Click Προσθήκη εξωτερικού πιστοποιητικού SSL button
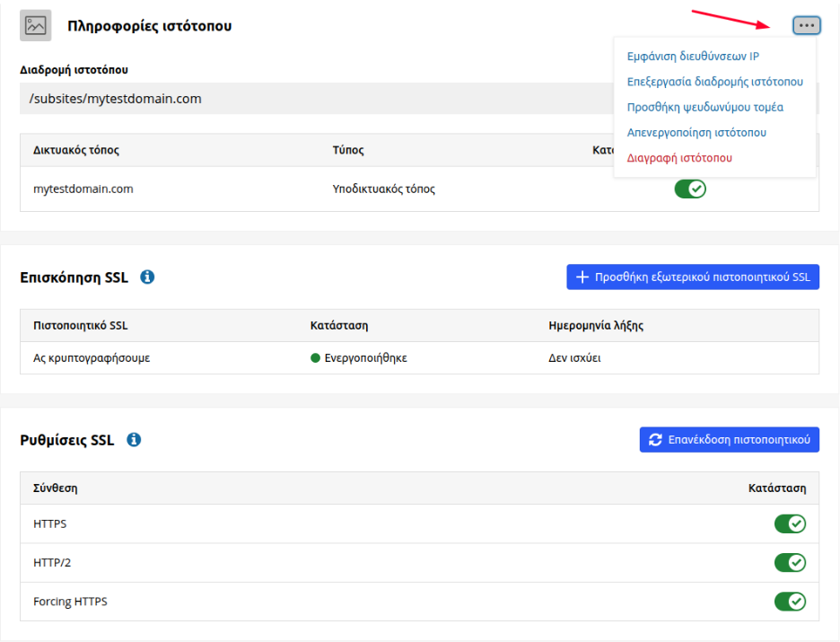The height and width of the screenshot is (642, 840). click(x=693, y=277)
